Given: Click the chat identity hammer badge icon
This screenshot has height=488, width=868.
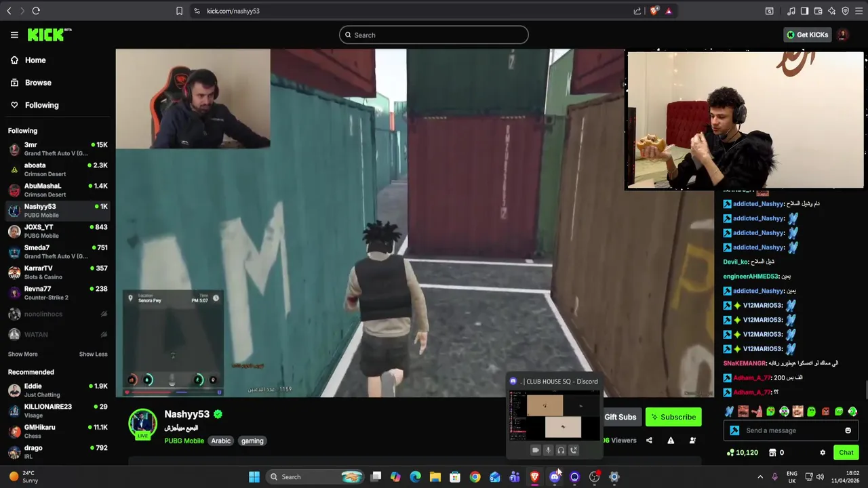Looking at the screenshot, I should [x=734, y=430].
